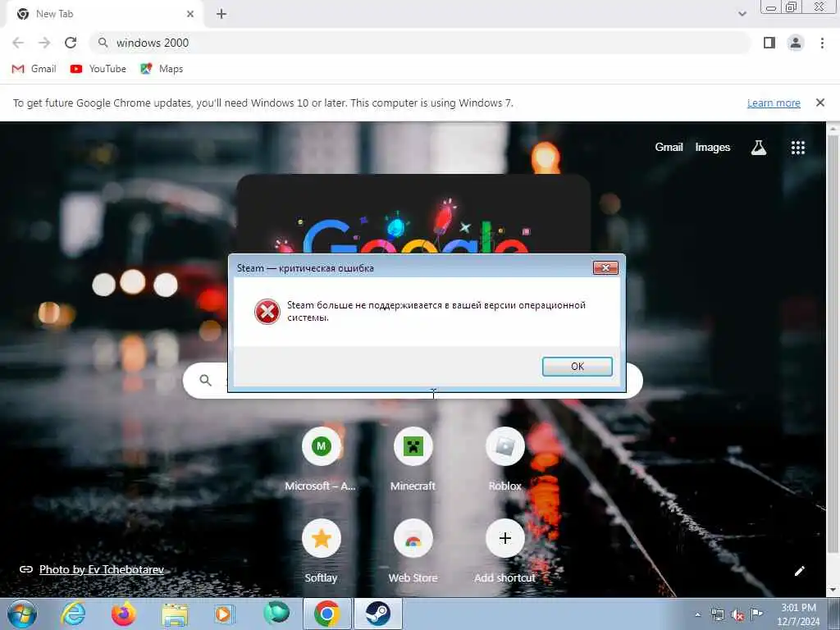Open the Softlay shortcut
This screenshot has height=630, width=840.
pyautogui.click(x=321, y=552)
